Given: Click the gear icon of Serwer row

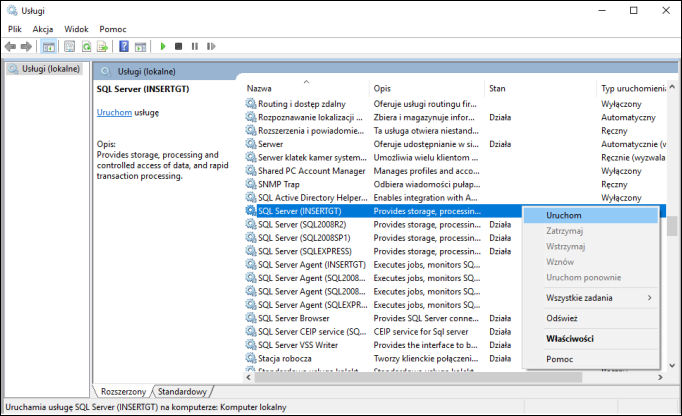Looking at the screenshot, I should (x=251, y=144).
